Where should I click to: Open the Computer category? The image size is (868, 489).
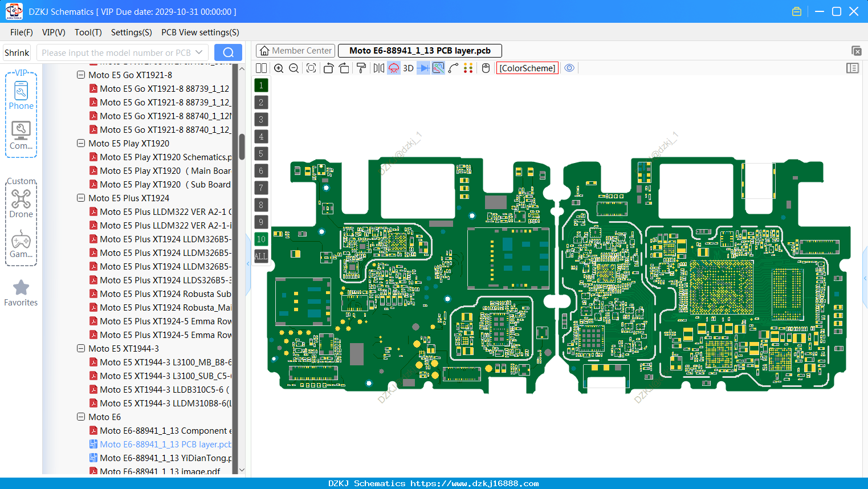pos(21,136)
